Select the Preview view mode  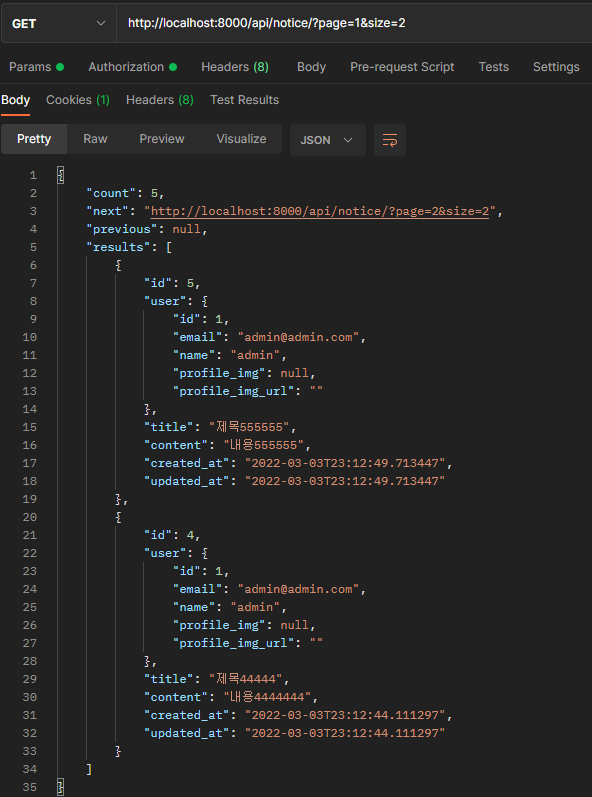click(x=162, y=139)
